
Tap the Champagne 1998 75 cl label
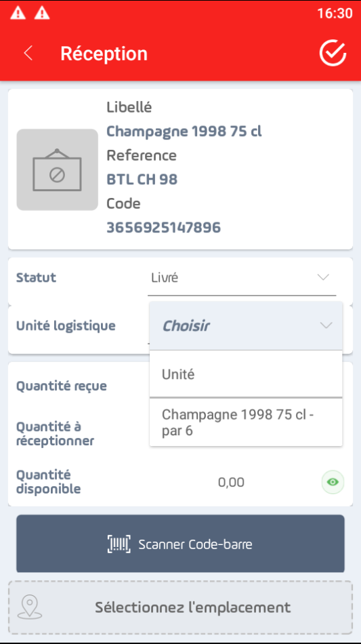click(x=184, y=131)
